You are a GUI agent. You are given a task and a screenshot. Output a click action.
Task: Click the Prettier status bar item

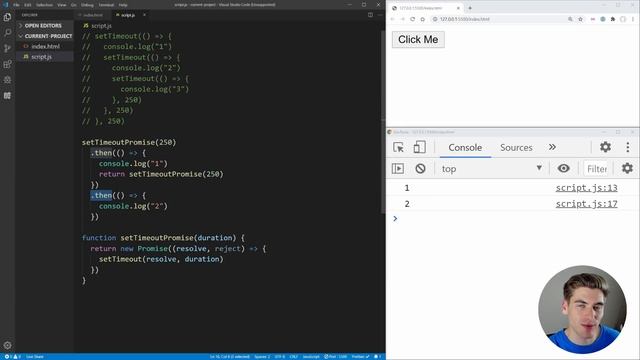point(360,357)
